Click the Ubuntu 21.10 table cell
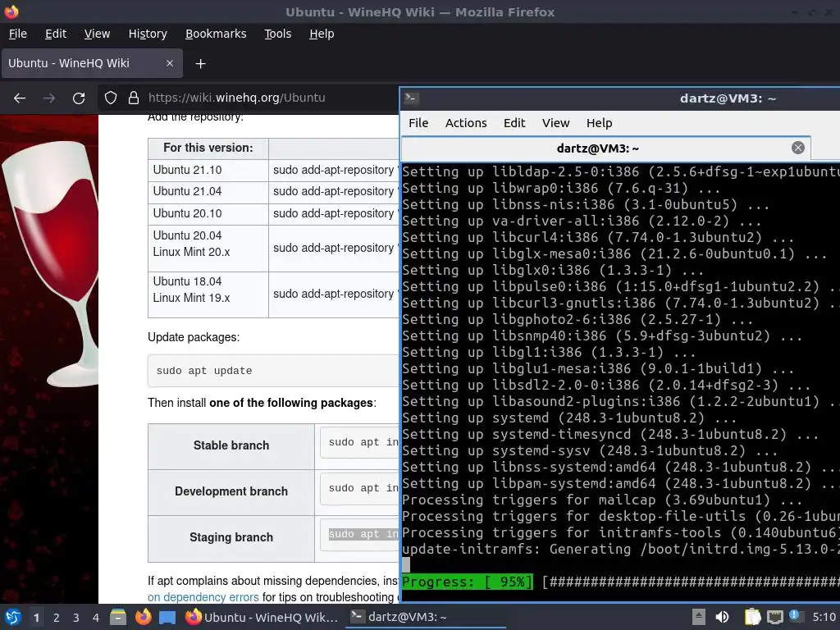Screen dimensions: 840x630 pos(208,170)
